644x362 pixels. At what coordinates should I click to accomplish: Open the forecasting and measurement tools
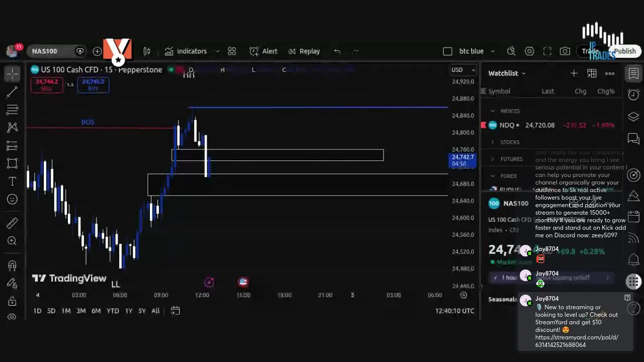[x=13, y=145]
